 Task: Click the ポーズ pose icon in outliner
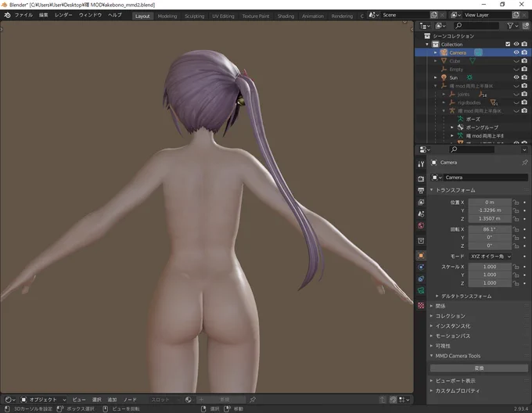tap(460, 119)
